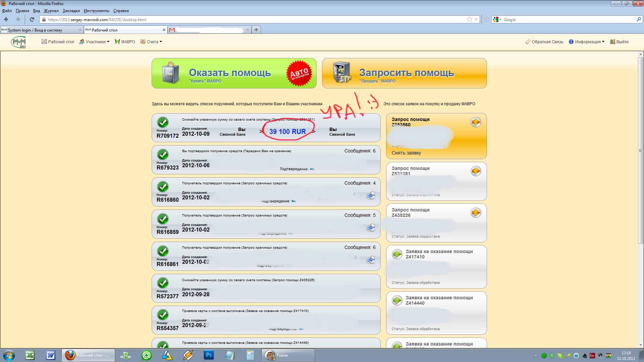The height and width of the screenshot is (362, 644).
Task: Click green checkmark of order R616860
Action: 163,186
